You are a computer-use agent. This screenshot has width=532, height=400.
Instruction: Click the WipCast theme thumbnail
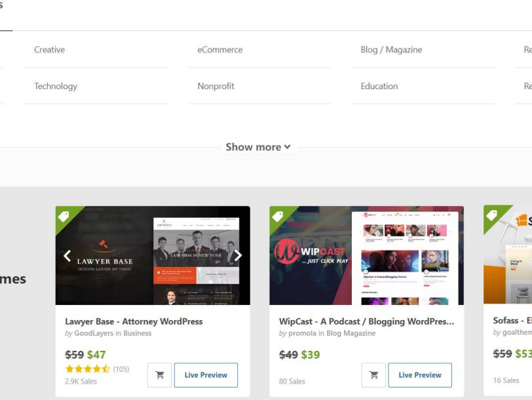(x=366, y=256)
